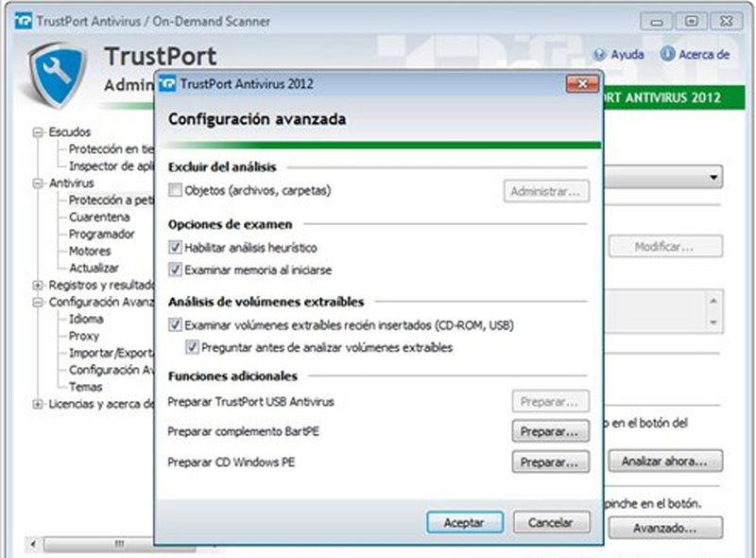This screenshot has width=756, height=558.
Task: Select the Configuración Av... child tree item above Temas
Action: click(x=112, y=370)
